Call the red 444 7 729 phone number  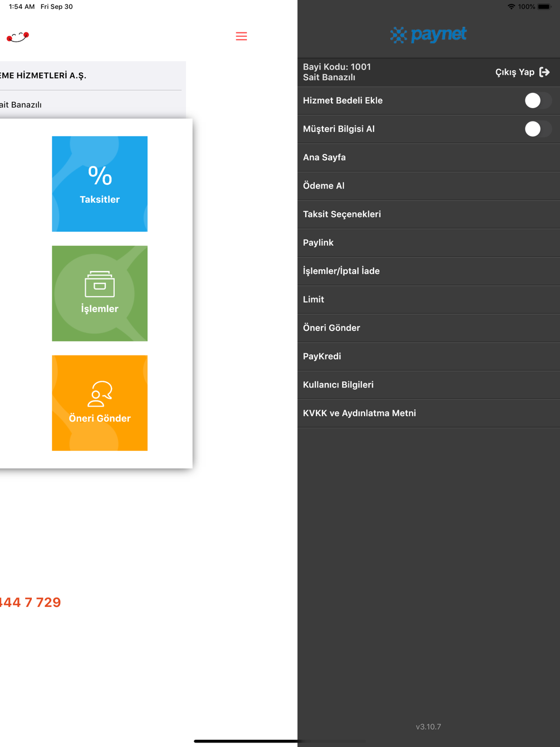pyautogui.click(x=30, y=603)
